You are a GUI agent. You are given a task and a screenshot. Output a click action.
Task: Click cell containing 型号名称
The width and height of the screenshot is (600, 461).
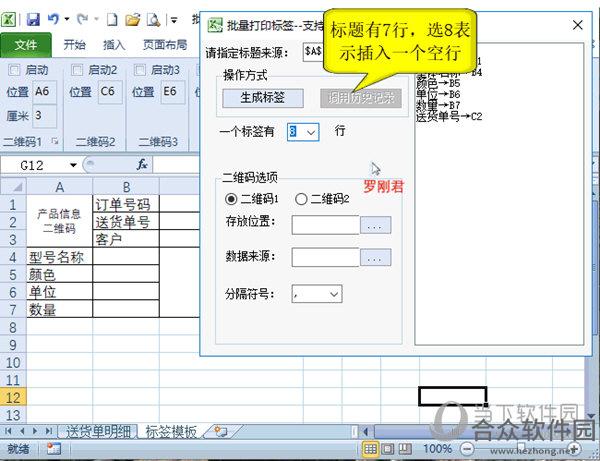coord(59,257)
